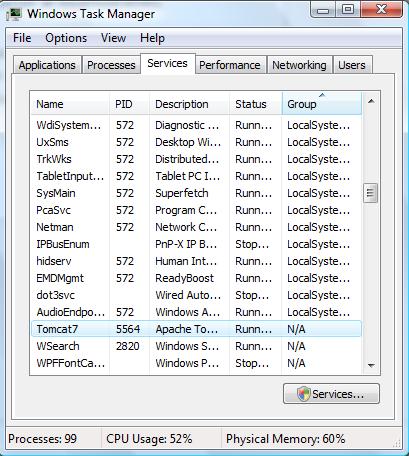Click the CPU Usage: 52% status entry
Viewport: 409px width, 456px height.
click(x=149, y=439)
